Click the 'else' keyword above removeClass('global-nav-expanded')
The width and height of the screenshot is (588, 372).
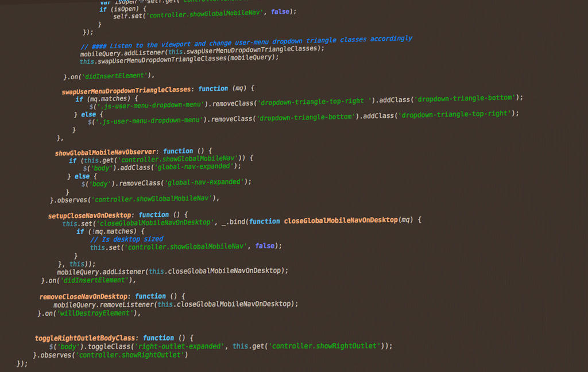coord(82,176)
